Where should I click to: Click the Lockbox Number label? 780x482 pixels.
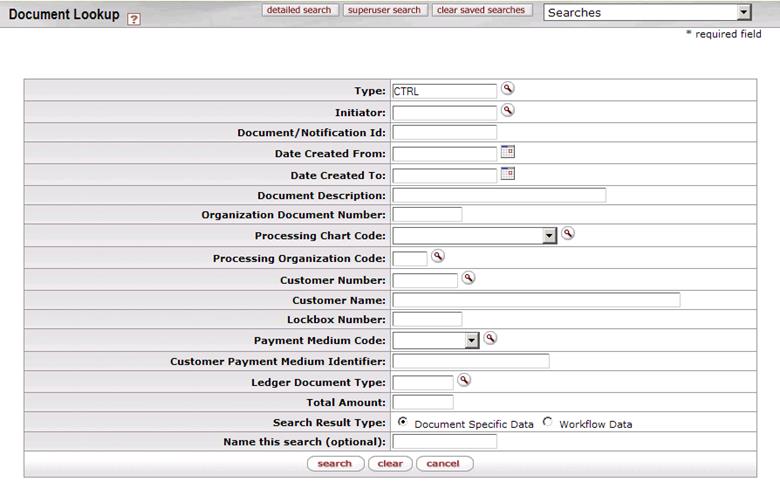click(336, 319)
